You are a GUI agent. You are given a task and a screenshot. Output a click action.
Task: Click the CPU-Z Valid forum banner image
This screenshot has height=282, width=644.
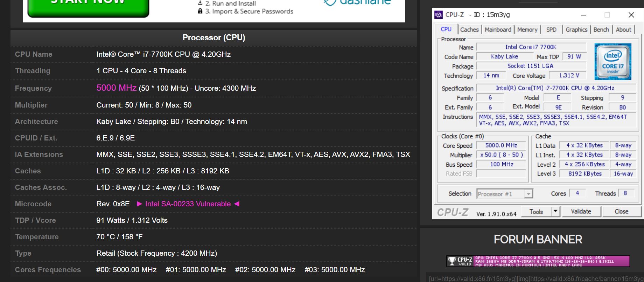pyautogui.click(x=538, y=261)
